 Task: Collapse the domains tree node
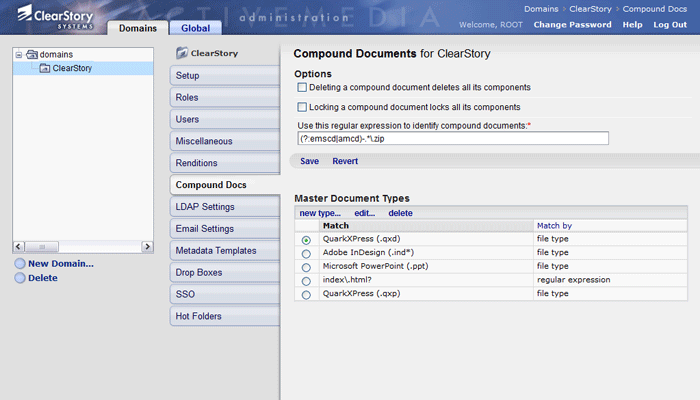[x=19, y=54]
